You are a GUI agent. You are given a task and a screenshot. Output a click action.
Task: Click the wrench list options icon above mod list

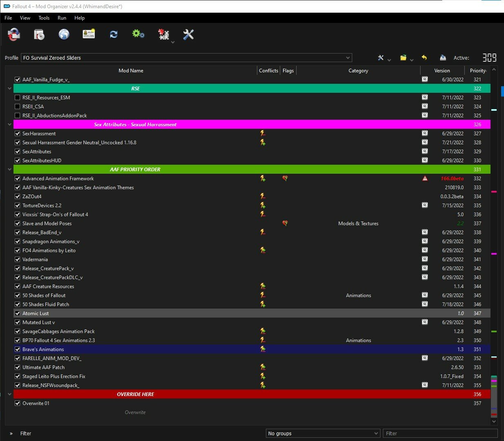pos(381,58)
